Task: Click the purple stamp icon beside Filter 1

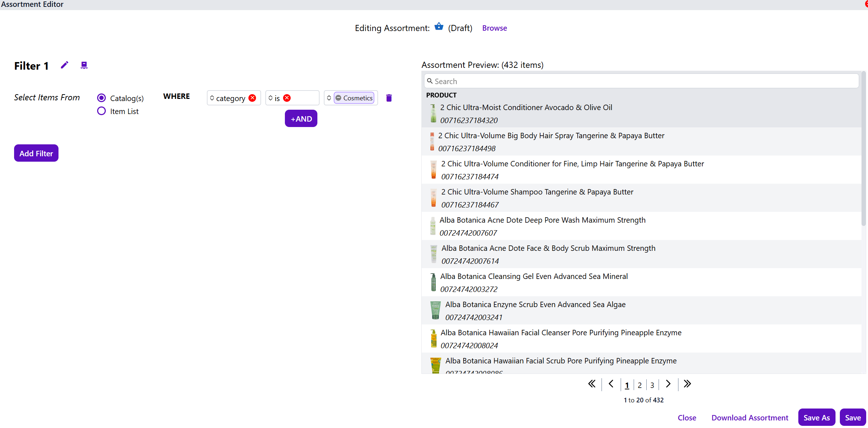Action: pos(84,65)
